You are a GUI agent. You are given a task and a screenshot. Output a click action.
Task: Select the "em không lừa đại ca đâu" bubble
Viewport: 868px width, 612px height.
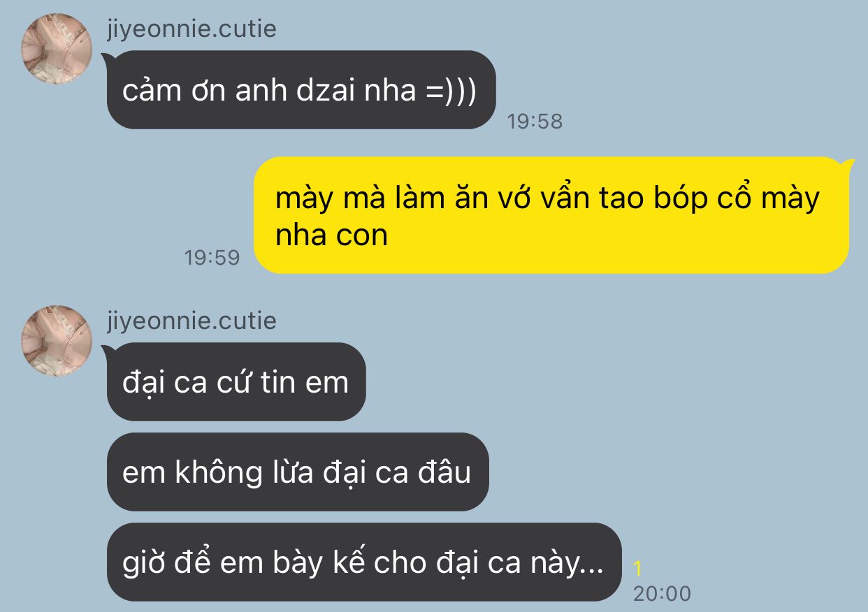coord(298,472)
